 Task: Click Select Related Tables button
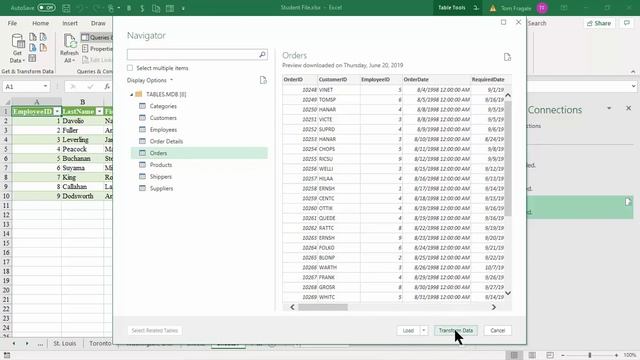tap(155, 330)
